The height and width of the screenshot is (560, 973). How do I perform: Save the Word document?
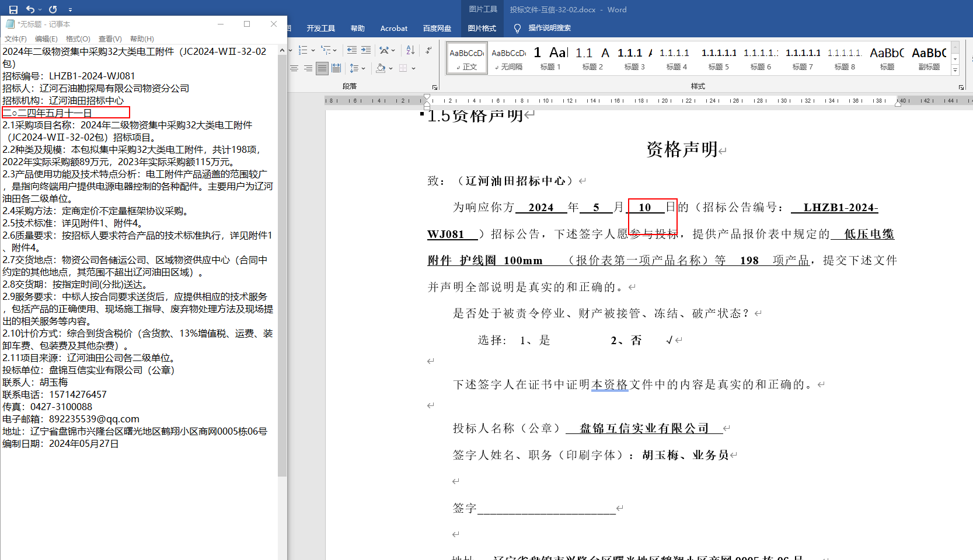pyautogui.click(x=13, y=9)
